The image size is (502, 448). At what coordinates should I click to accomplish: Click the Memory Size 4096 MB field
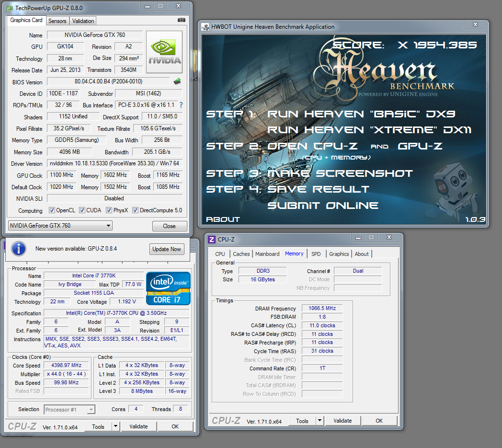[69, 152]
